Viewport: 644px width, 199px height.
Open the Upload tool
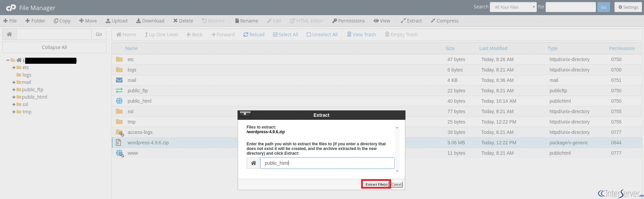[x=117, y=21]
